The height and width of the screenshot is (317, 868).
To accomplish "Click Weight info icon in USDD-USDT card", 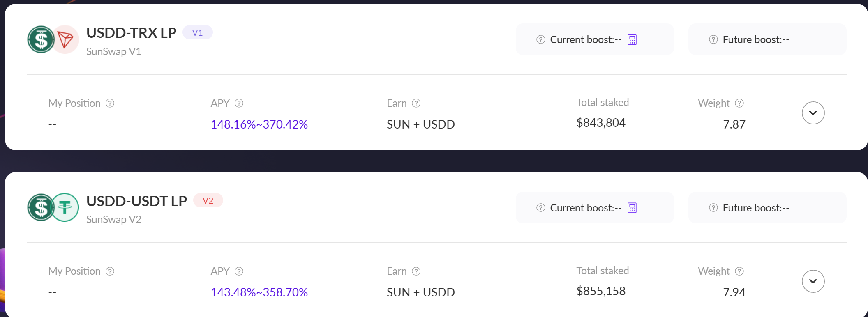I will (x=739, y=271).
